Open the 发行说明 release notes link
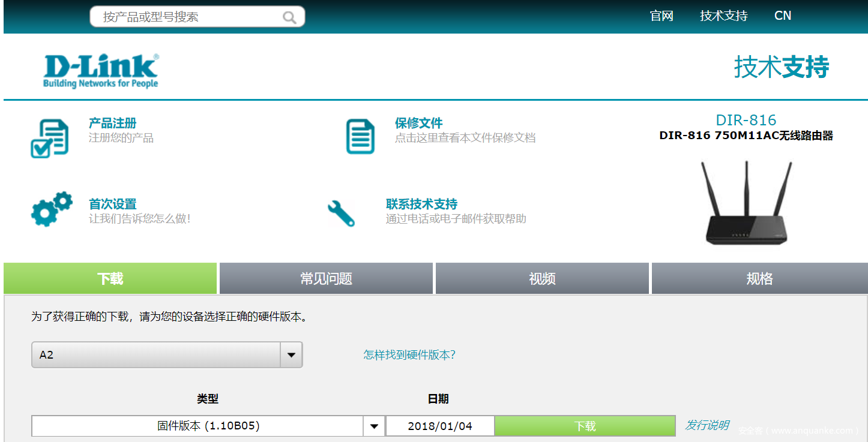Viewport: 868px width, 442px height. tap(707, 425)
